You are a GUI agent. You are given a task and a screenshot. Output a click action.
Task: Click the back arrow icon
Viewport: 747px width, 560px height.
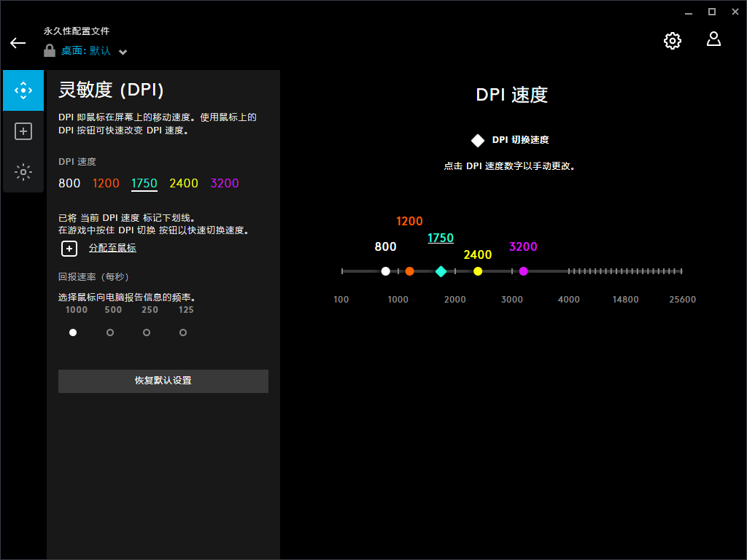tap(18, 43)
